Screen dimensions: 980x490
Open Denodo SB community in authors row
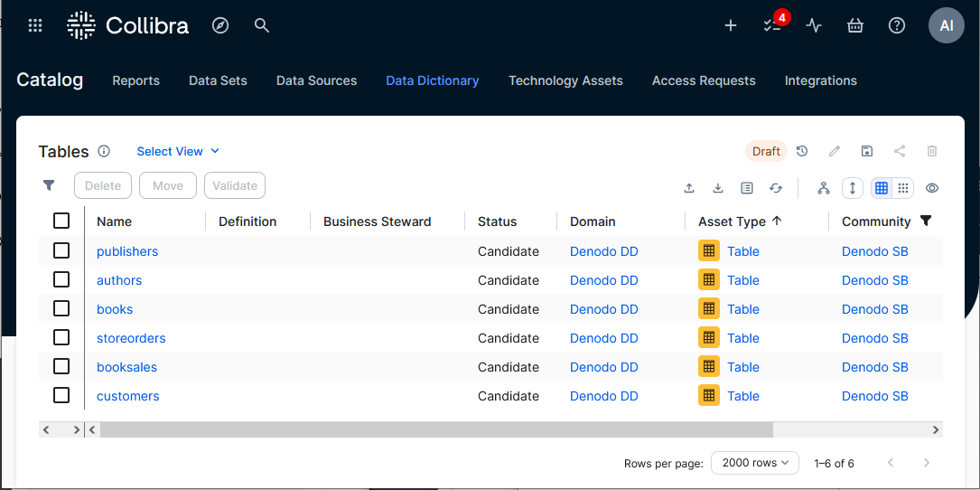(875, 280)
